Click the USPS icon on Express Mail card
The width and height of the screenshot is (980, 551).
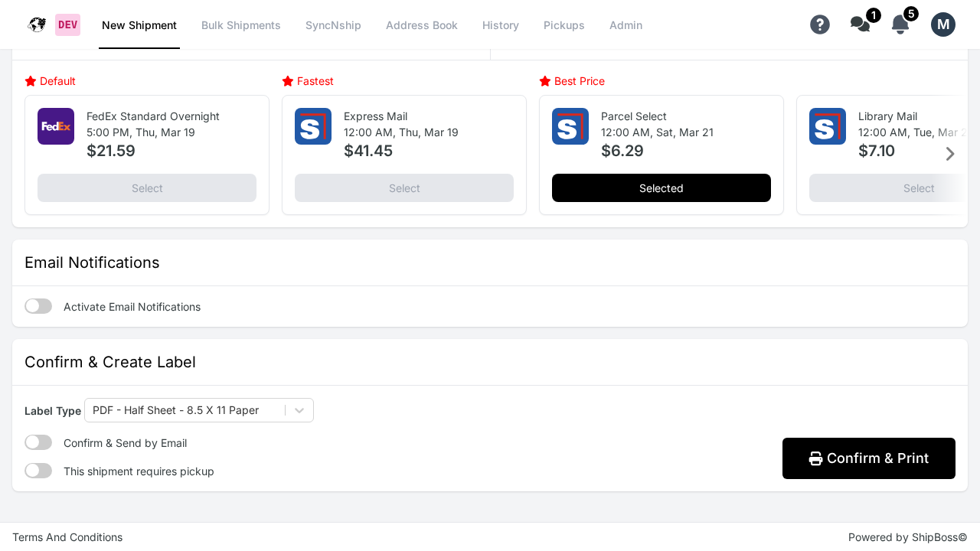coord(312,126)
